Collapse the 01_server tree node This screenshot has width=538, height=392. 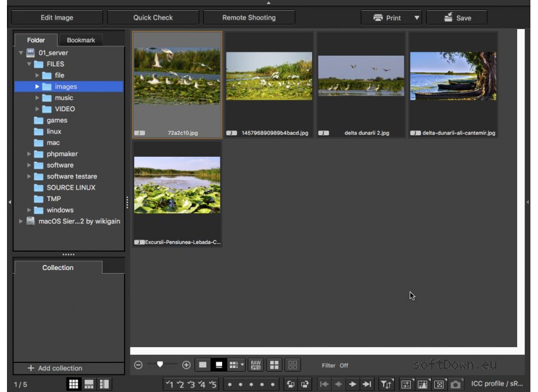click(21, 52)
